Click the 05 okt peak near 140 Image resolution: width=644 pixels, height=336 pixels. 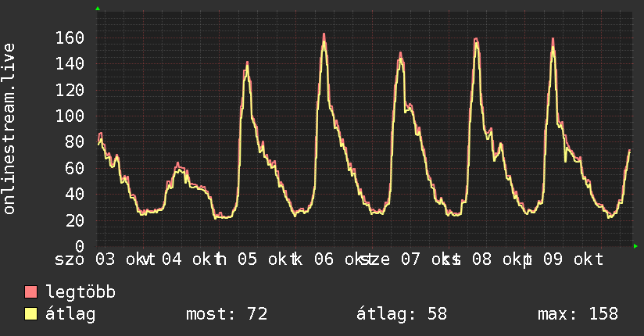click(x=247, y=65)
